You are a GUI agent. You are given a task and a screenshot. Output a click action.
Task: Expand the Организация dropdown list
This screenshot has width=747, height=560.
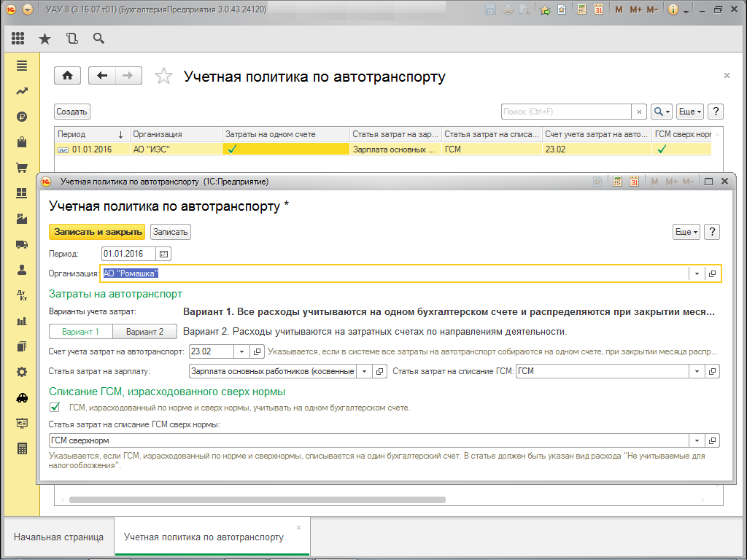[697, 273]
